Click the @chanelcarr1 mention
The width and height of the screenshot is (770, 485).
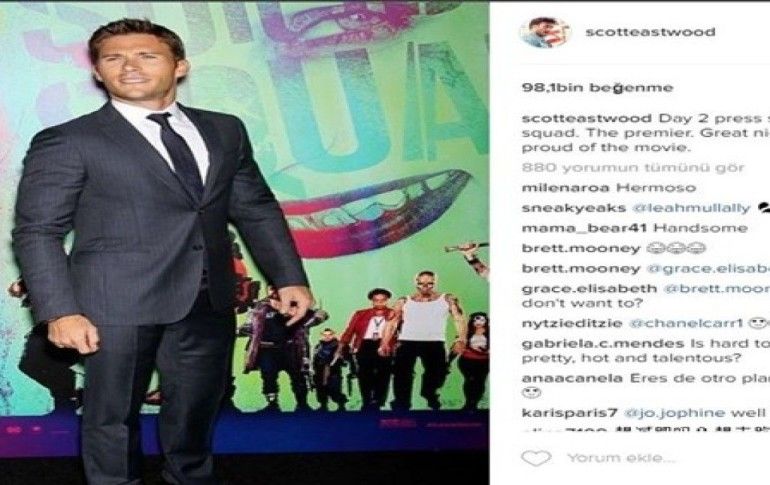(x=686, y=323)
